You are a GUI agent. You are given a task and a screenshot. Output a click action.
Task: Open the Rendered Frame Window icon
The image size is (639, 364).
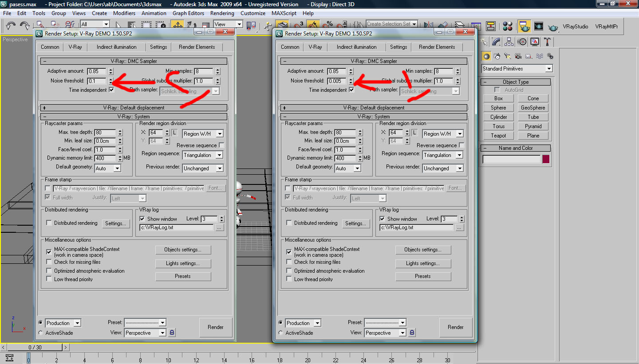(x=539, y=26)
